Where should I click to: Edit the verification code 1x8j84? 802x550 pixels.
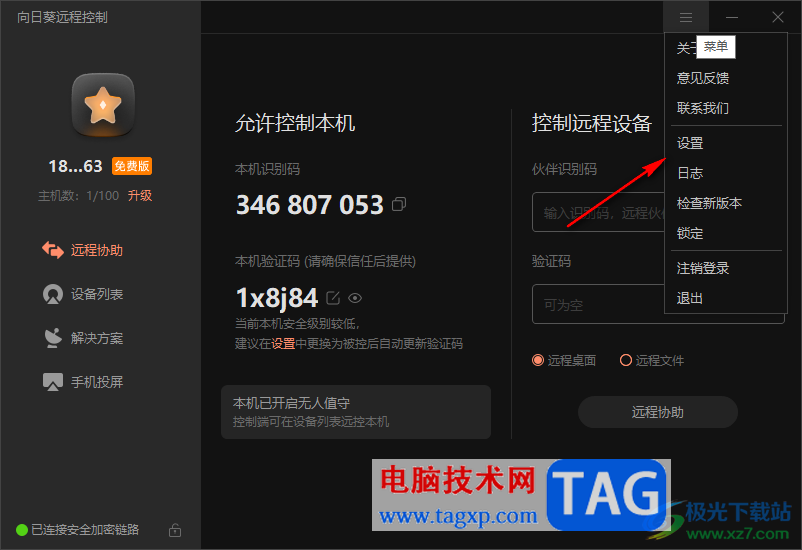tap(333, 298)
